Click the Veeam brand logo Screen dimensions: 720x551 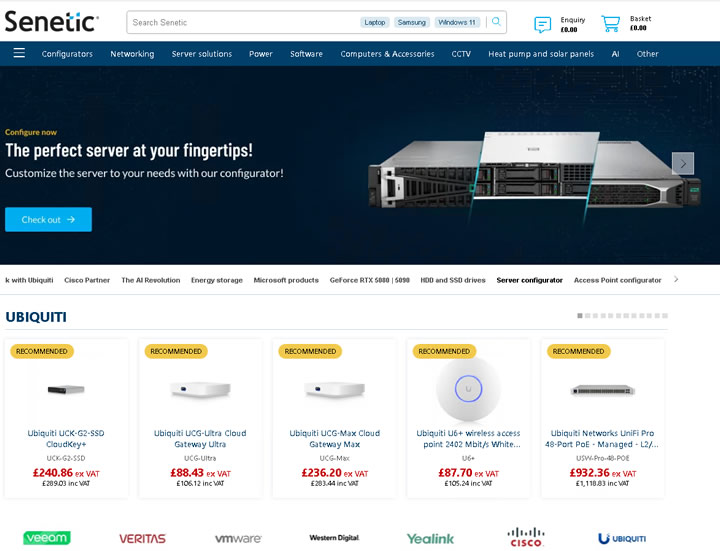[x=47, y=538]
